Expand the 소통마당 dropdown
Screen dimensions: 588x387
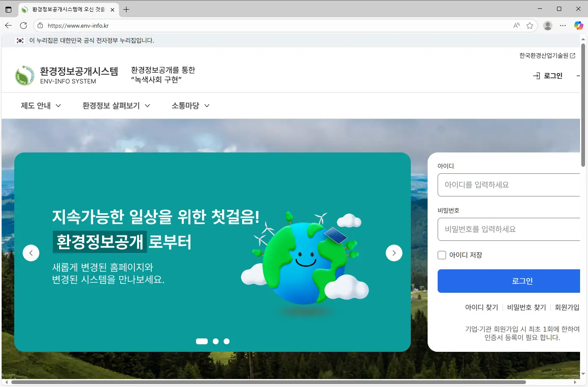[x=190, y=106]
